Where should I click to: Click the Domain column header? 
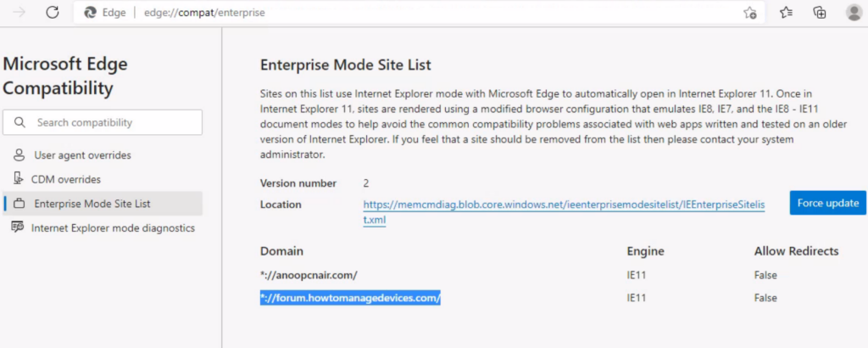coord(281,251)
